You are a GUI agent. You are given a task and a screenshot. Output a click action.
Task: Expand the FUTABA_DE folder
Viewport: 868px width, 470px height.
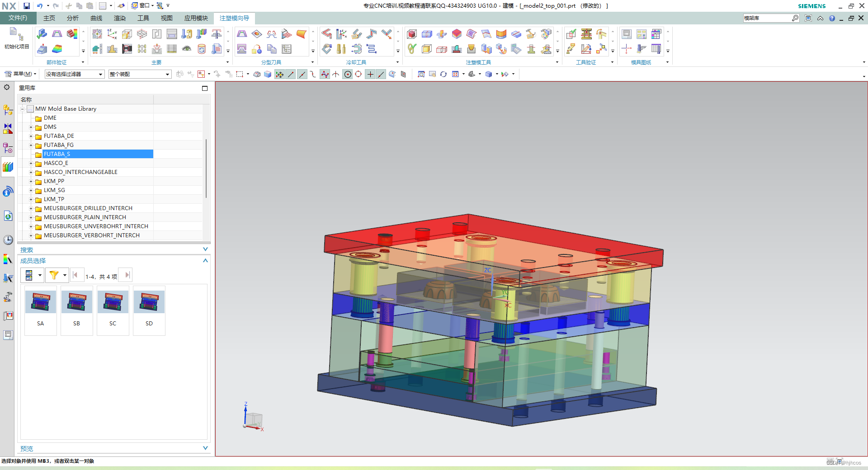[x=31, y=136]
